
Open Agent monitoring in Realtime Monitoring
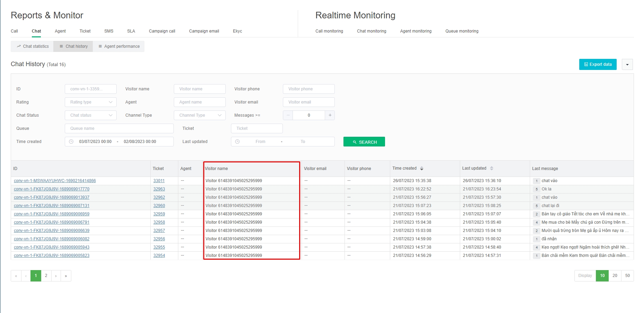[x=415, y=31]
